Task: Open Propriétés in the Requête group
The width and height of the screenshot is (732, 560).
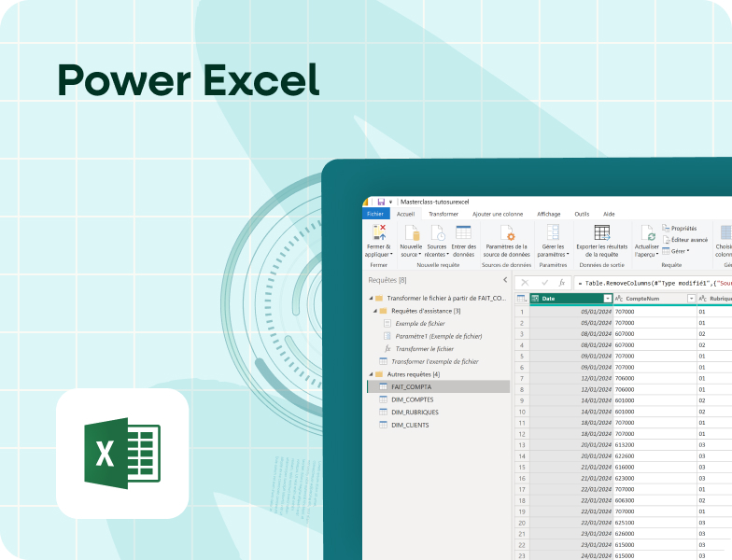Action: [680, 228]
